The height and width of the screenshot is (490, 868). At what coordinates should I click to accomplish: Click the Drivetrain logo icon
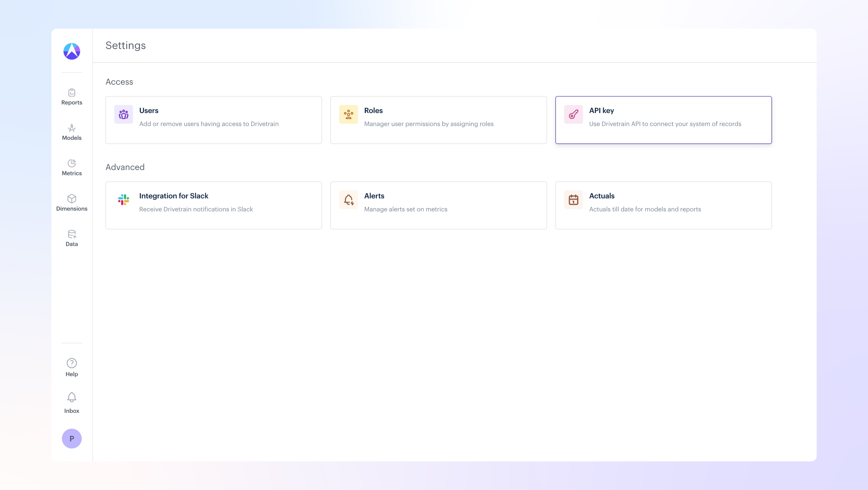click(x=72, y=51)
